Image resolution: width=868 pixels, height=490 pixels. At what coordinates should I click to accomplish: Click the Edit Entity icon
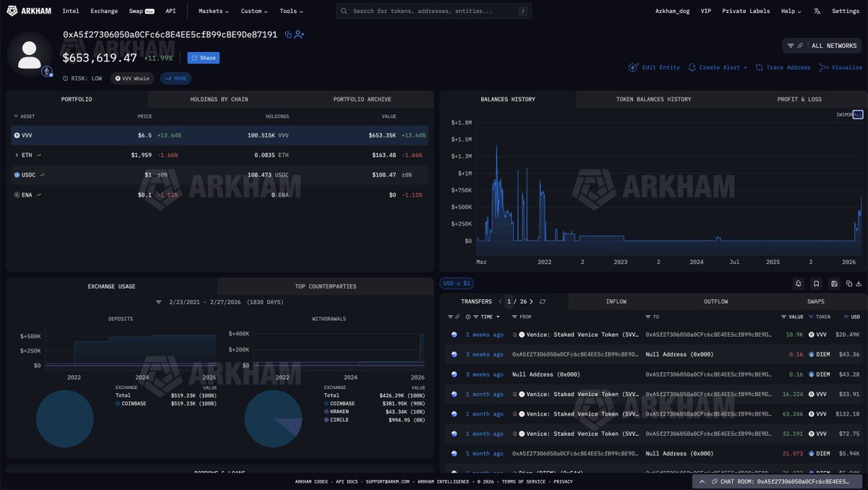coord(634,67)
